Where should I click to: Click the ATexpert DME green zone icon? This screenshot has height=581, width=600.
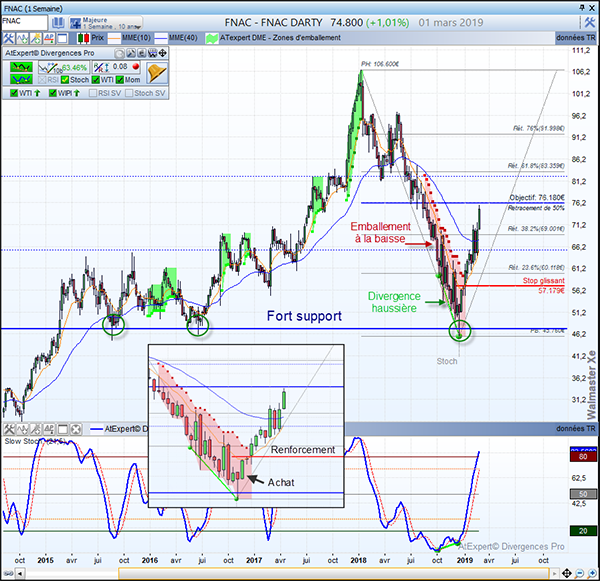point(212,38)
